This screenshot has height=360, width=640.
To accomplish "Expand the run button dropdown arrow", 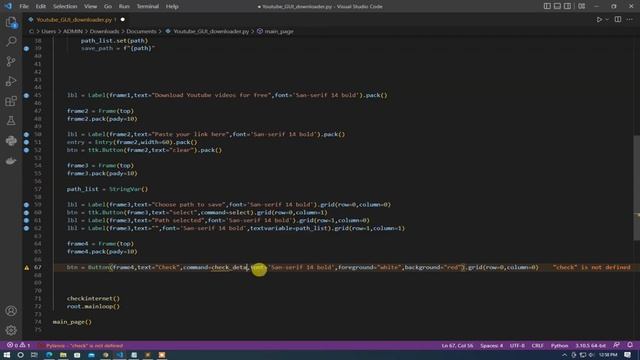I will tap(607, 20).
